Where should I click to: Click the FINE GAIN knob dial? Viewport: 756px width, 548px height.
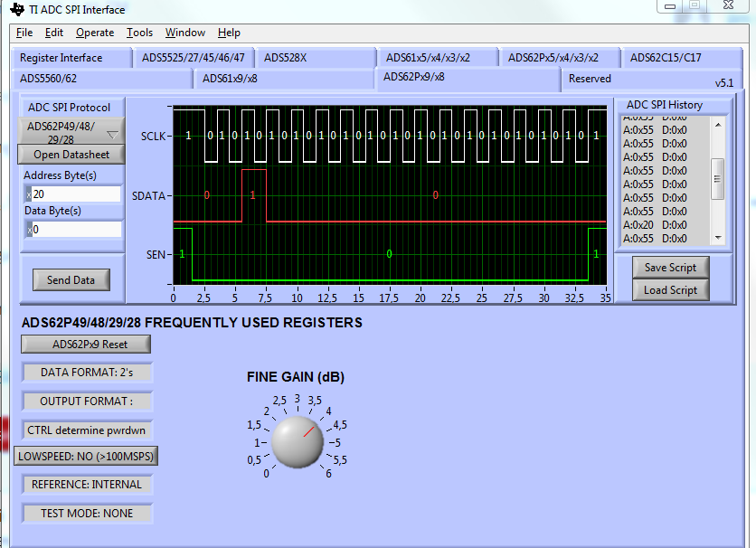coord(298,442)
